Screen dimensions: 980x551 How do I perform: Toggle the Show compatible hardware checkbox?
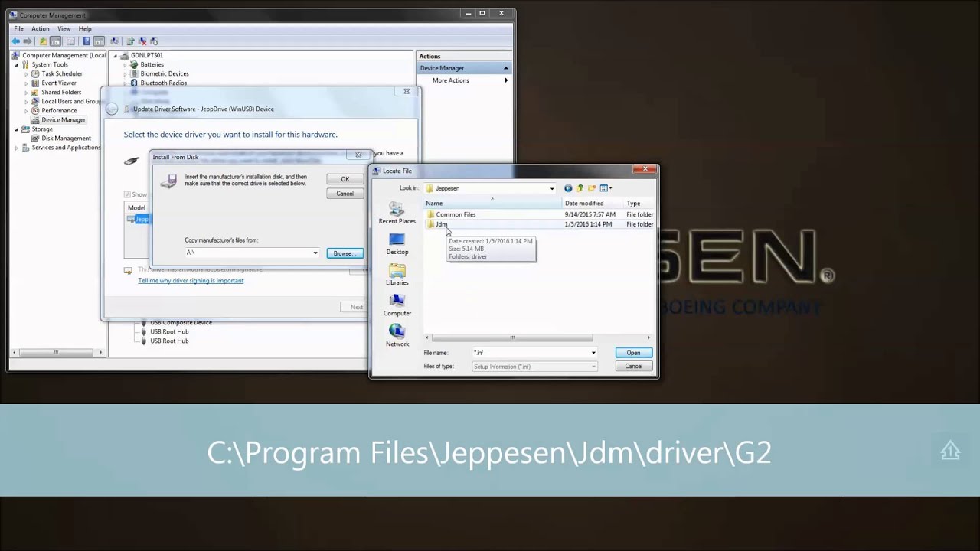[127, 194]
